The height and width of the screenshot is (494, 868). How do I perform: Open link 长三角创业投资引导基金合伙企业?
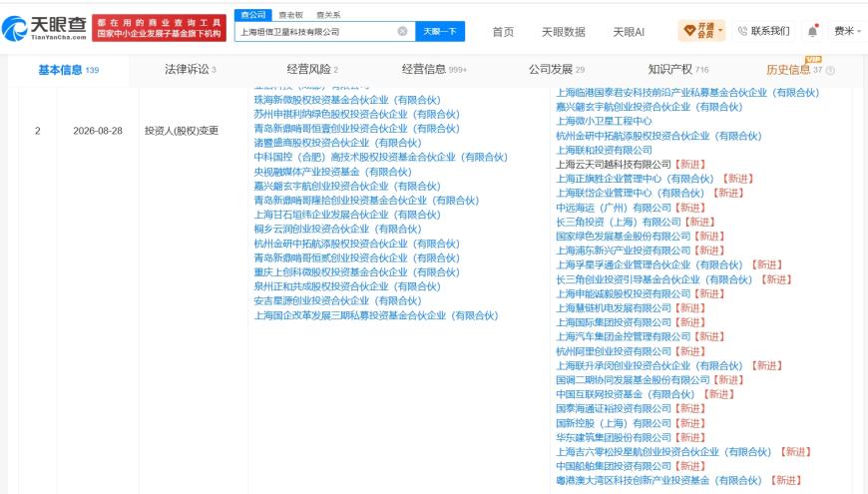(653, 279)
